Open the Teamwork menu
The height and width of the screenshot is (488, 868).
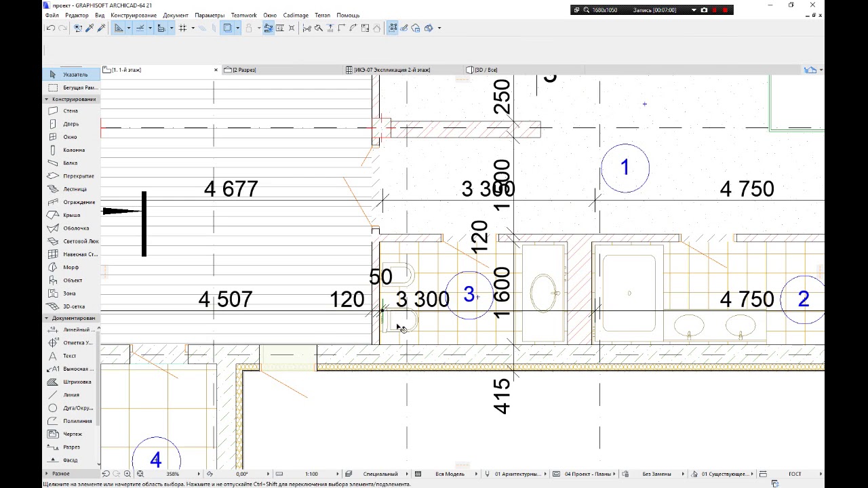(244, 15)
